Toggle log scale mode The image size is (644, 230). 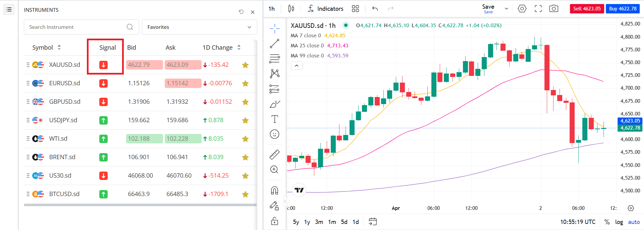point(619,222)
